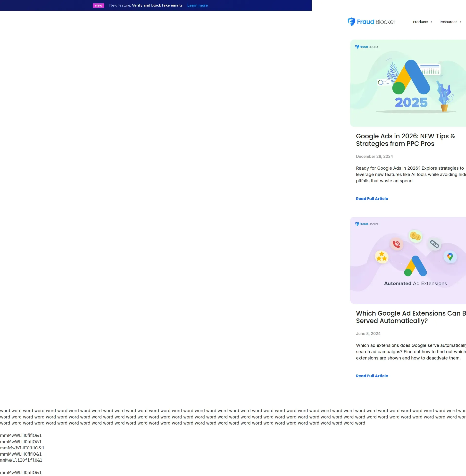
Task: Click the Fraud Blocker shield logo icon
Action: [351, 22]
